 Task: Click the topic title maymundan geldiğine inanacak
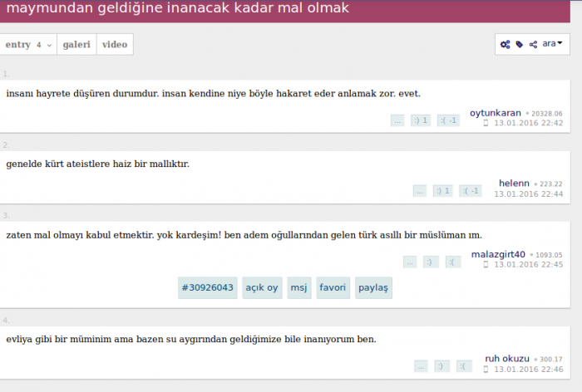coord(178,7)
